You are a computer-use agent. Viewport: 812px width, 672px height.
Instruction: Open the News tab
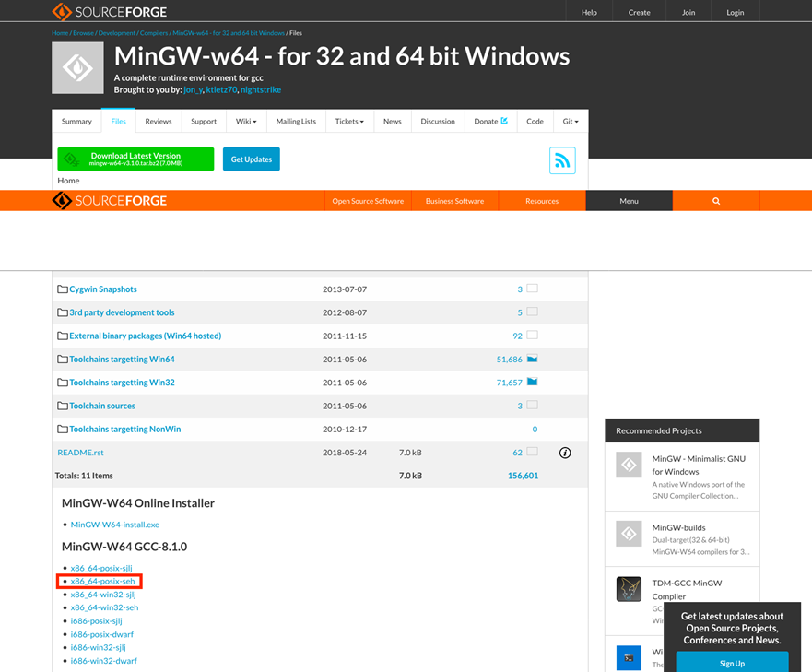point(393,122)
